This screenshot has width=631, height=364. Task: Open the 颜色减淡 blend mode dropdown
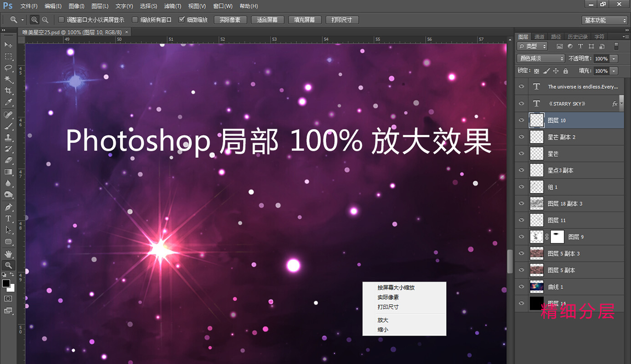pos(541,59)
